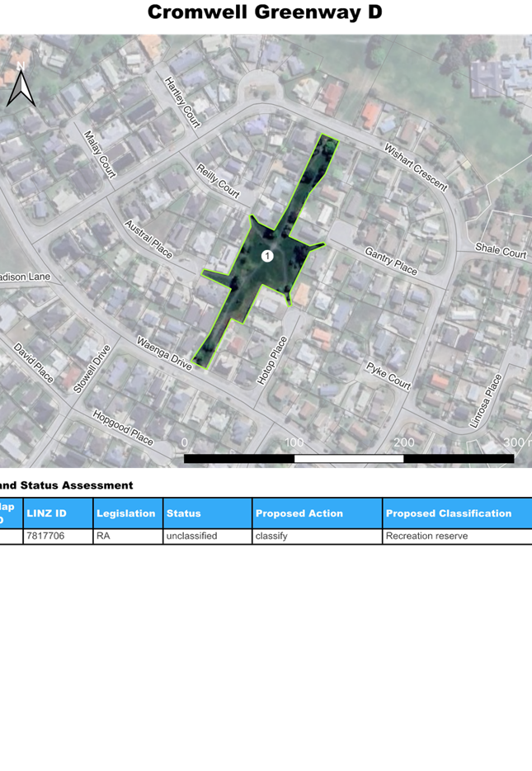Image resolution: width=532 pixels, height=771 pixels.
Task: Click the Reilly Court street label
Action: (218, 182)
